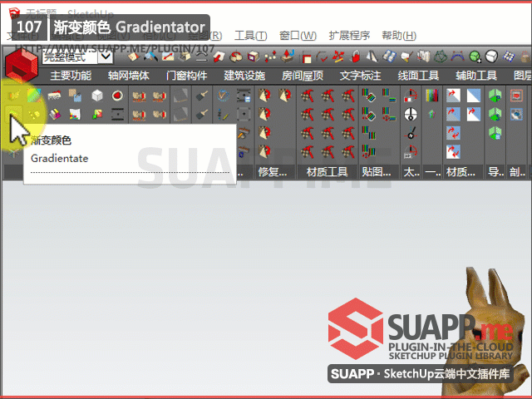This screenshot has width=532, height=399.
Task: Click the blue grid icon in top toolbar
Action: 509,57
